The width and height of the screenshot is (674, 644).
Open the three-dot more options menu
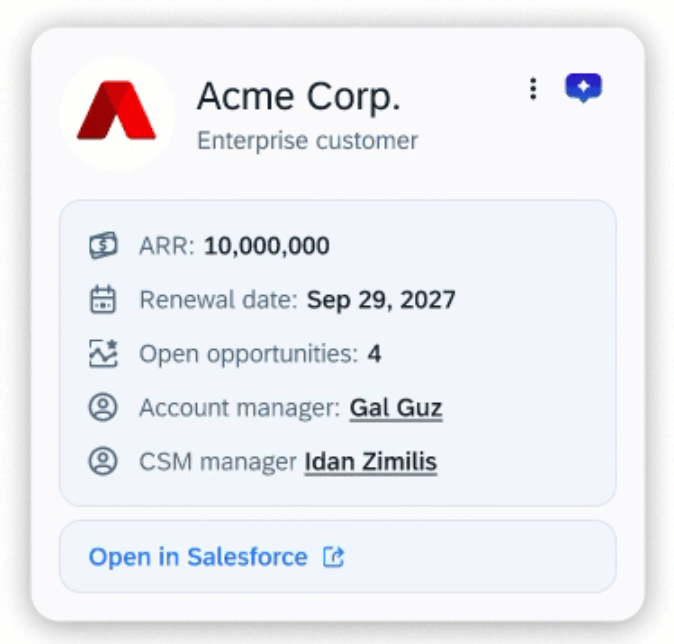(533, 89)
